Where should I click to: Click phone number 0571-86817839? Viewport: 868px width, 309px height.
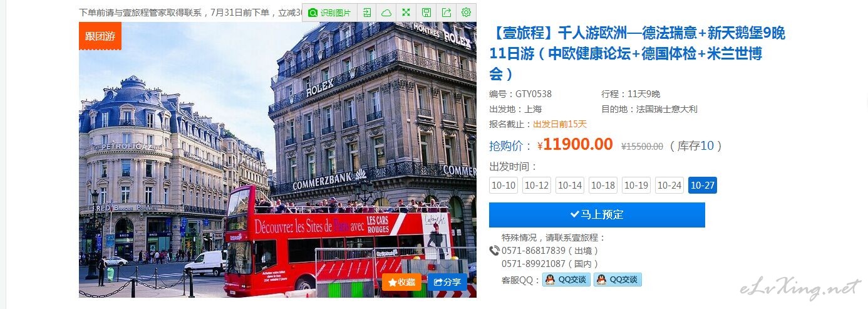click(x=534, y=251)
